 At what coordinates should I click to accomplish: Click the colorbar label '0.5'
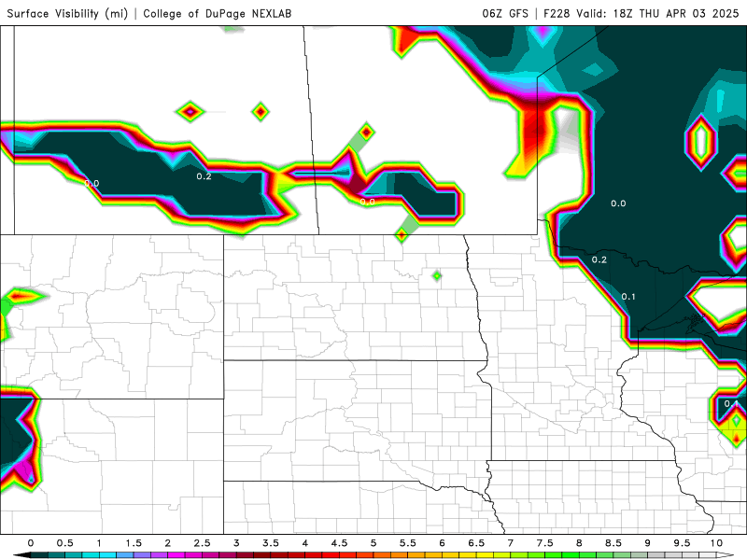pos(64,543)
